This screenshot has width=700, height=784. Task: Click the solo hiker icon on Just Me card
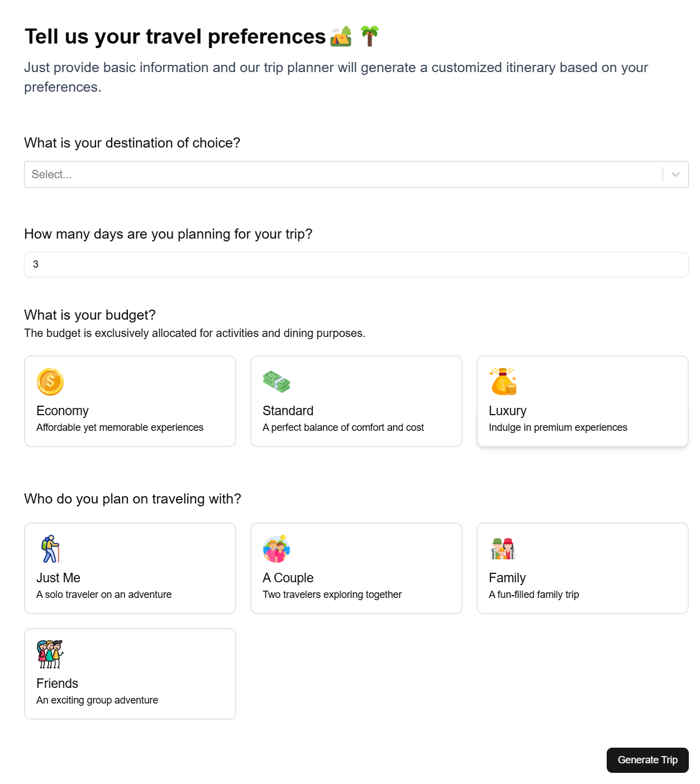pos(50,549)
